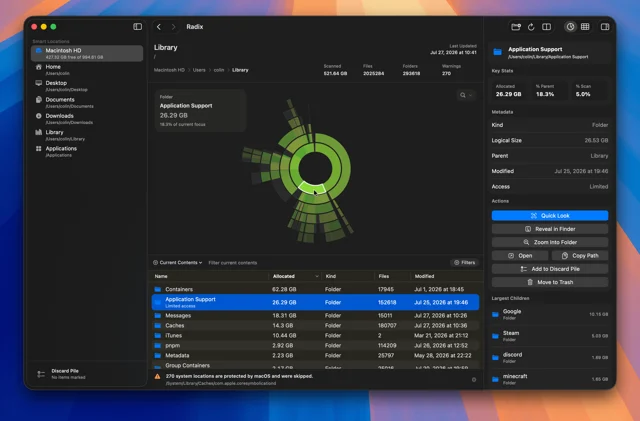Viewport: 640px width, 421px height.
Task: Open the Current Contents dropdown
Action: click(x=178, y=263)
